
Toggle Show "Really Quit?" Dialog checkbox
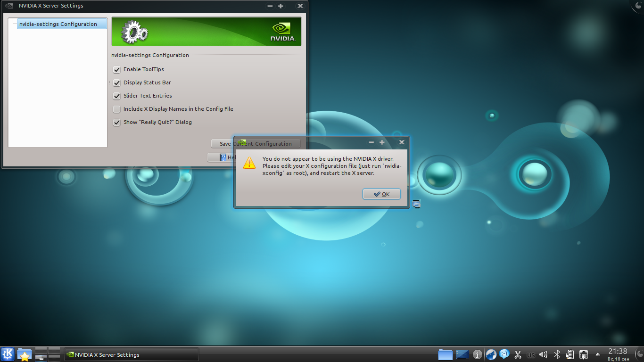[117, 122]
